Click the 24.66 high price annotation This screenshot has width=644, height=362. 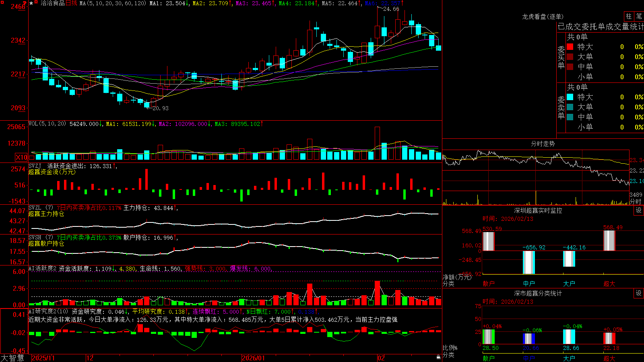click(391, 9)
